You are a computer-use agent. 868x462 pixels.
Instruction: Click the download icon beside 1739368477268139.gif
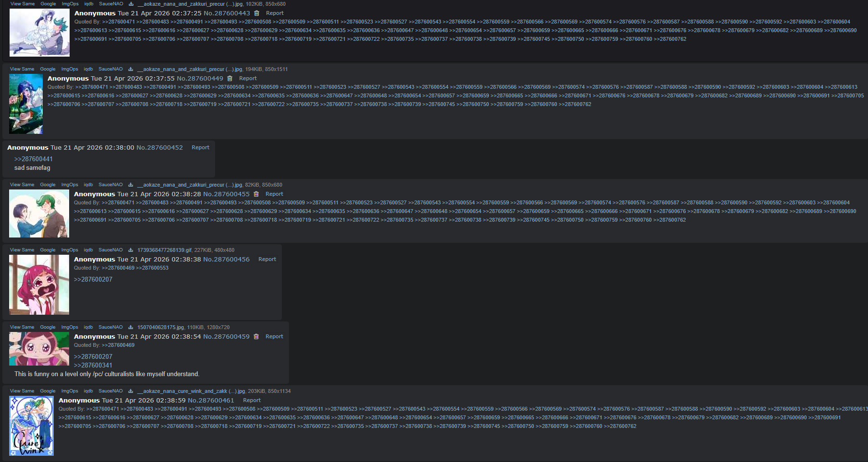pyautogui.click(x=131, y=250)
